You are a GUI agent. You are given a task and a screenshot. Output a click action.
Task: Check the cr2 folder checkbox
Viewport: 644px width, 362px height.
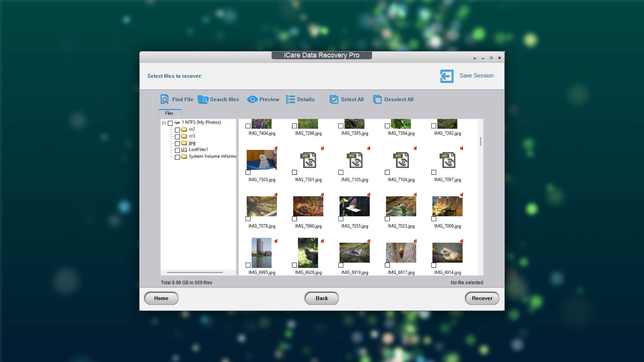[177, 130]
